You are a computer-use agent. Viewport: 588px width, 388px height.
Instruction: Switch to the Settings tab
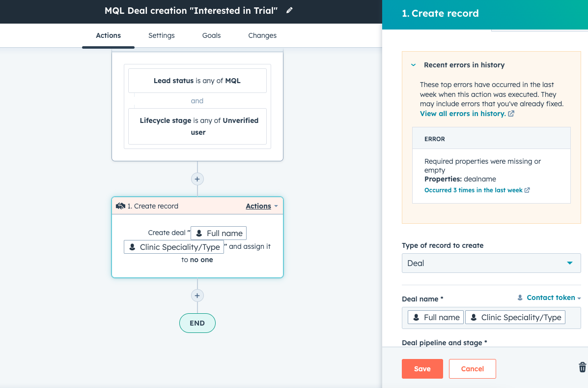coord(161,35)
